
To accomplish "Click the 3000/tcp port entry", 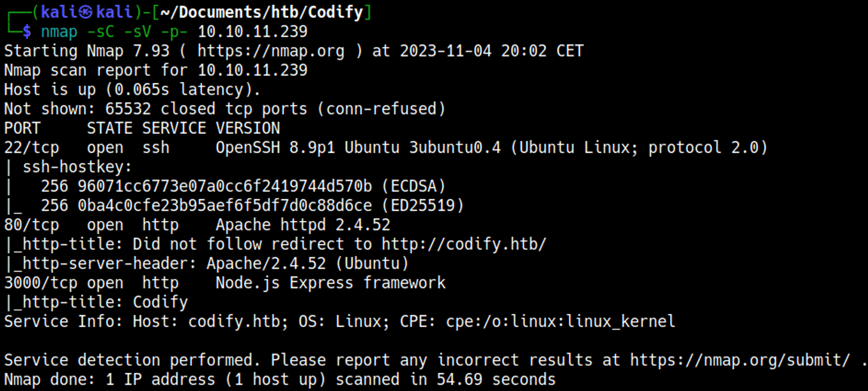I will [40, 283].
